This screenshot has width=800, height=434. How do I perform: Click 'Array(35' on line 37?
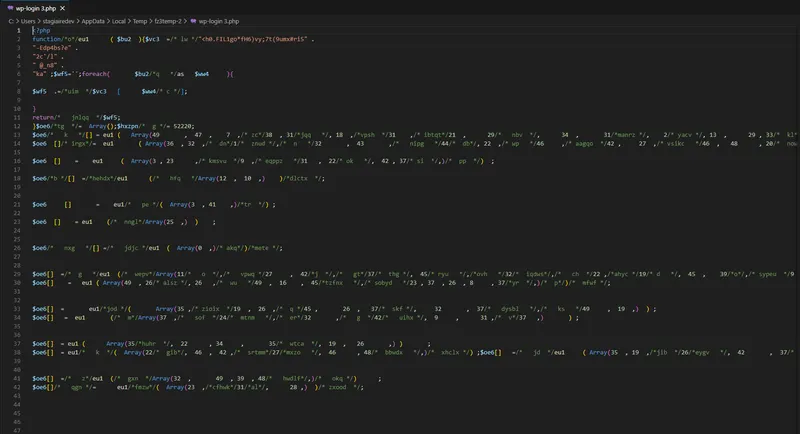120,344
